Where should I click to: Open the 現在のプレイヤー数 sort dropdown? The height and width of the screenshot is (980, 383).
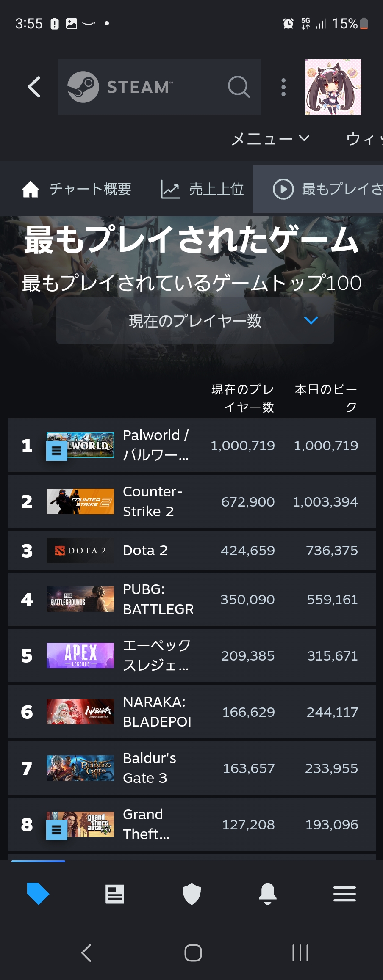pyautogui.click(x=195, y=321)
